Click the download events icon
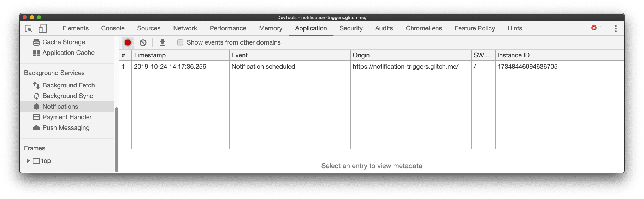 (162, 42)
